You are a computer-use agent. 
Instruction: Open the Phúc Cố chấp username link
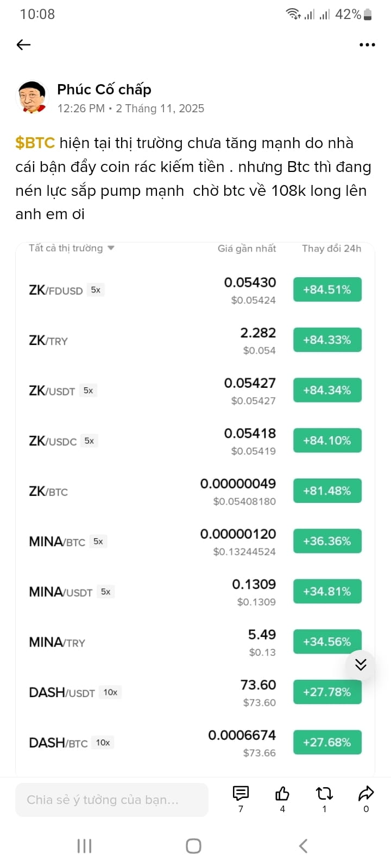click(x=104, y=89)
